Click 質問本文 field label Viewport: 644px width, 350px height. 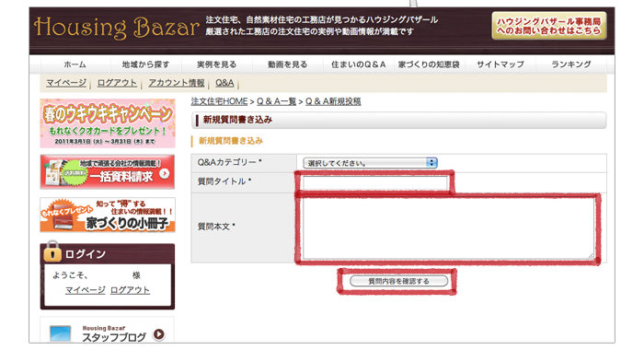pyautogui.click(x=216, y=227)
